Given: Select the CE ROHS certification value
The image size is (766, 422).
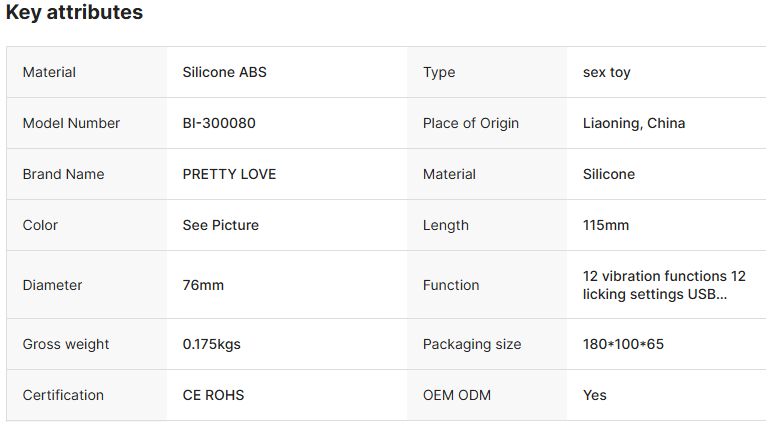Looking at the screenshot, I should (x=213, y=395).
